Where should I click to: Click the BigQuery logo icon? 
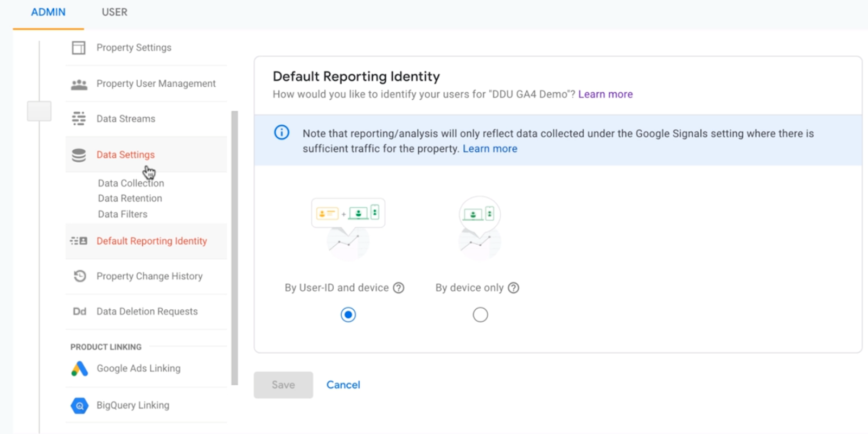tap(79, 405)
